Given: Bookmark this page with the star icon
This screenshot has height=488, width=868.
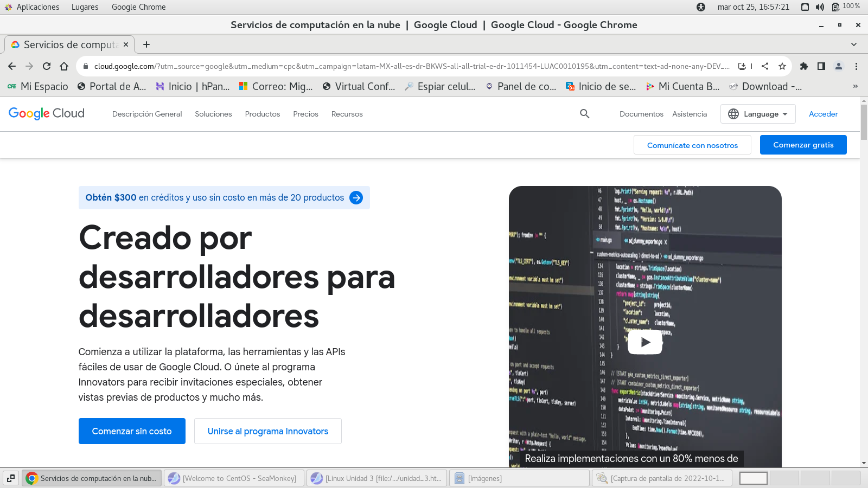Looking at the screenshot, I should pyautogui.click(x=782, y=66).
